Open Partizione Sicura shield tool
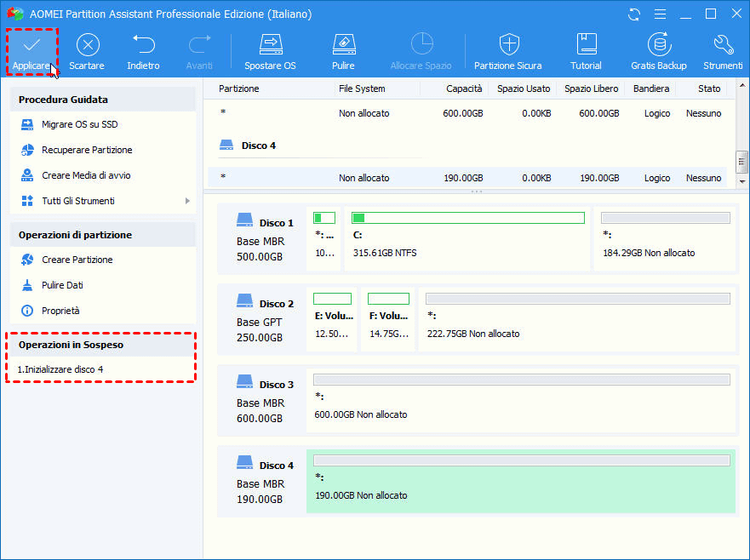The height and width of the screenshot is (560, 750). coord(508,45)
